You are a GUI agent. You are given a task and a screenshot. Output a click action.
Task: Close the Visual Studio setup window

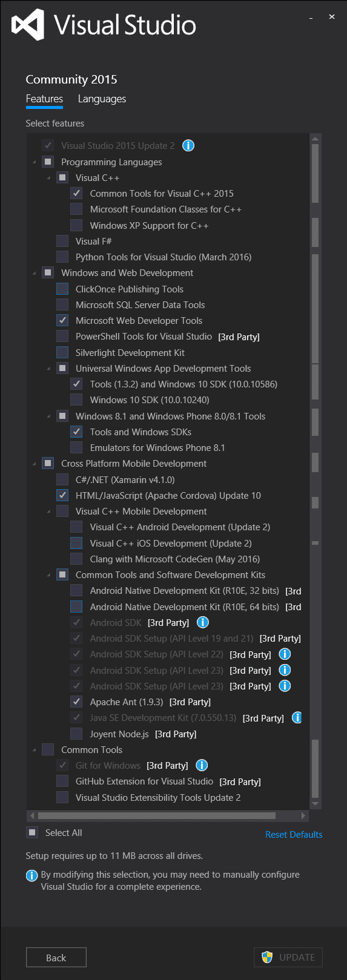[x=332, y=17]
